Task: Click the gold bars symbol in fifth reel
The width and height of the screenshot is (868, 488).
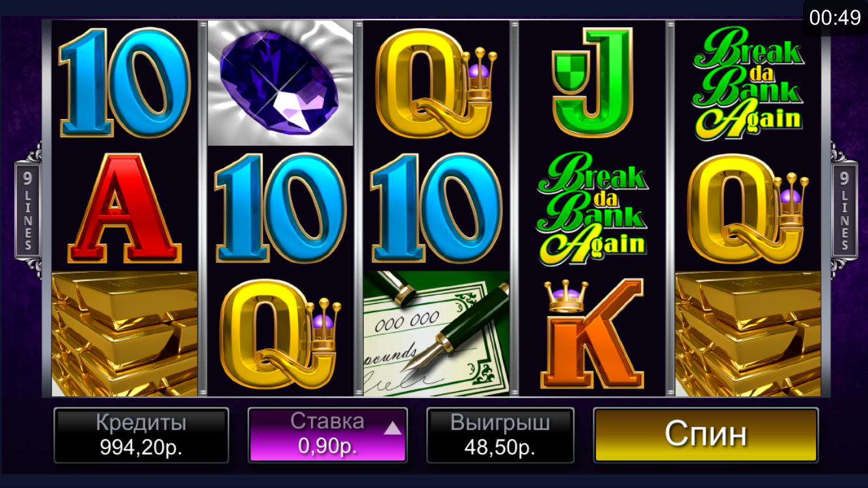Action: point(748,334)
